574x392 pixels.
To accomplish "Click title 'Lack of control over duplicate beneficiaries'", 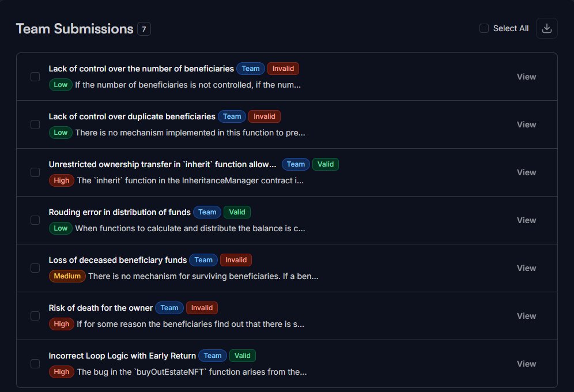I will pyautogui.click(x=132, y=116).
